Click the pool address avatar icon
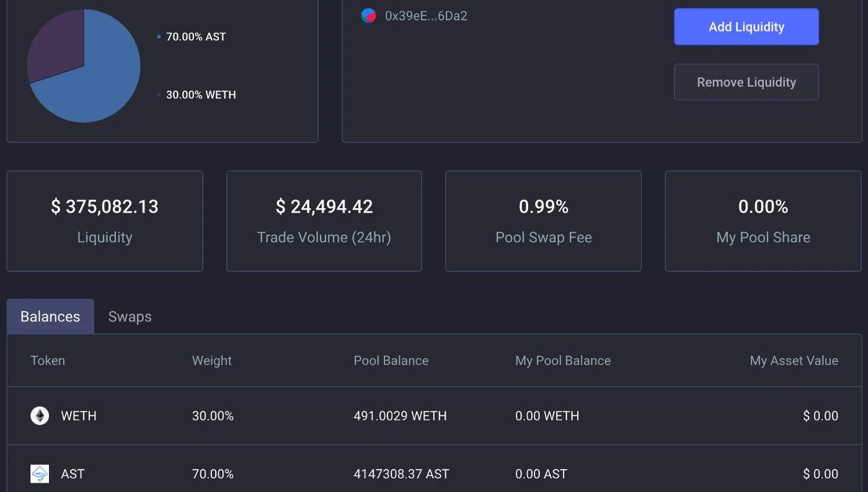 (368, 16)
